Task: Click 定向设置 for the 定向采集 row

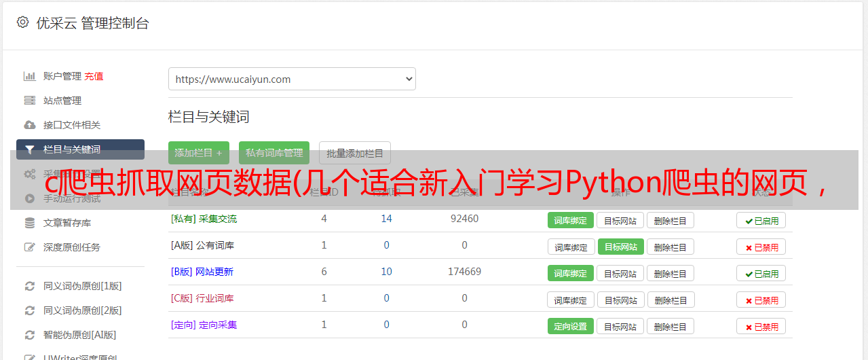Action: point(571,326)
